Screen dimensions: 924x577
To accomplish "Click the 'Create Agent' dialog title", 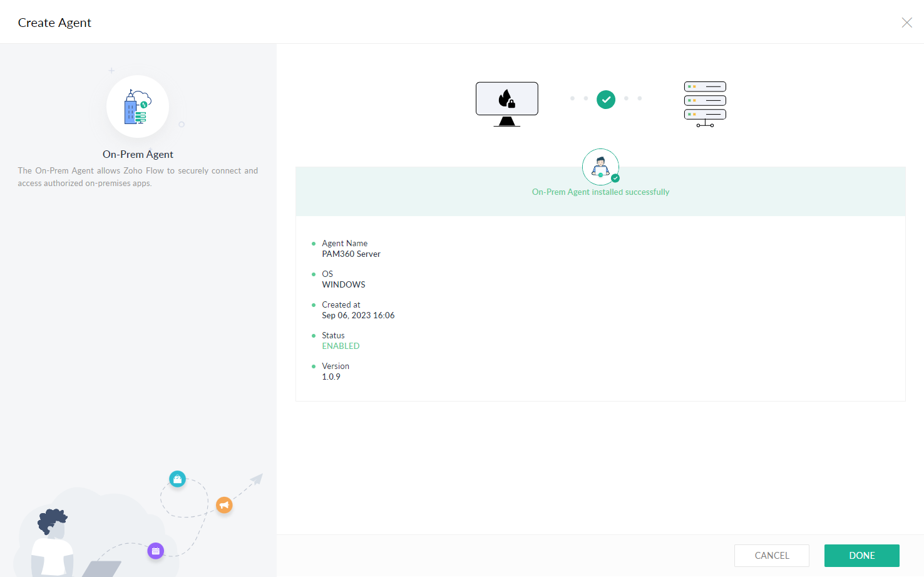I will point(54,23).
